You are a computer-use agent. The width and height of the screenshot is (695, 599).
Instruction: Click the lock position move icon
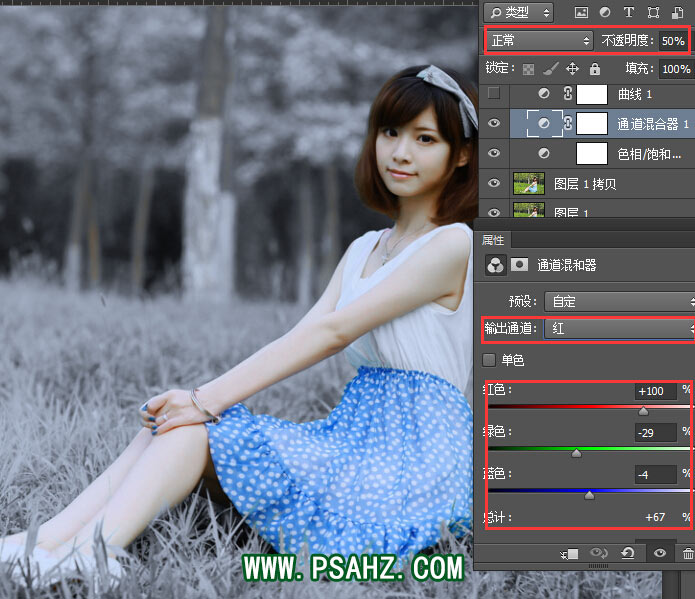tap(572, 69)
